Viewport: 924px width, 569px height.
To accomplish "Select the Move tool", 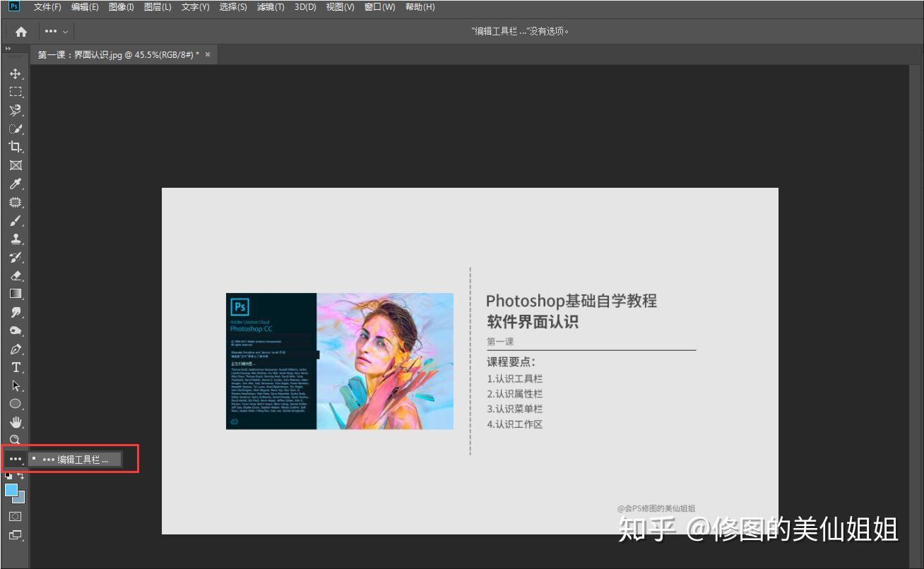I will [x=15, y=73].
